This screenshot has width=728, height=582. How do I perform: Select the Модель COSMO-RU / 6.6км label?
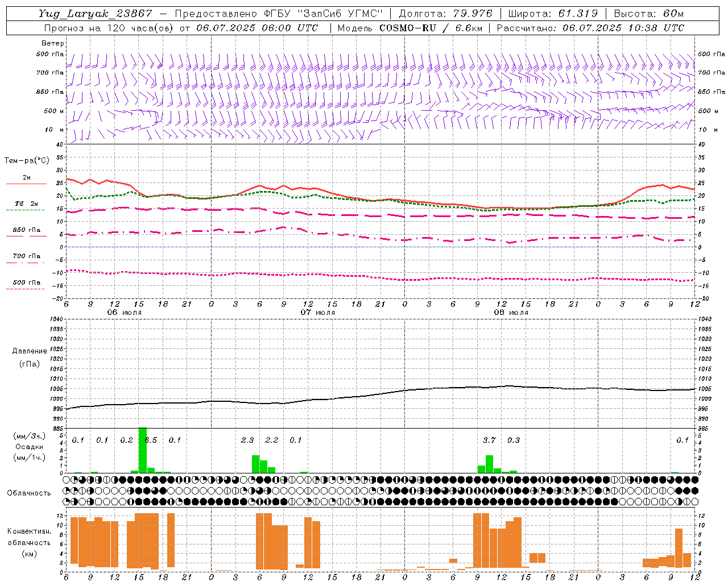click(410, 28)
